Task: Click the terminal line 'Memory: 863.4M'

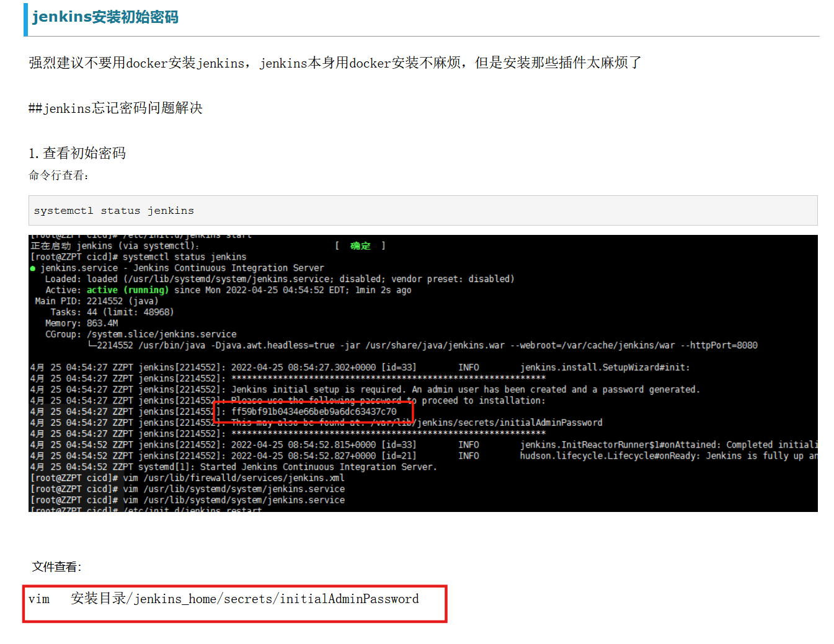Action: [x=81, y=324]
